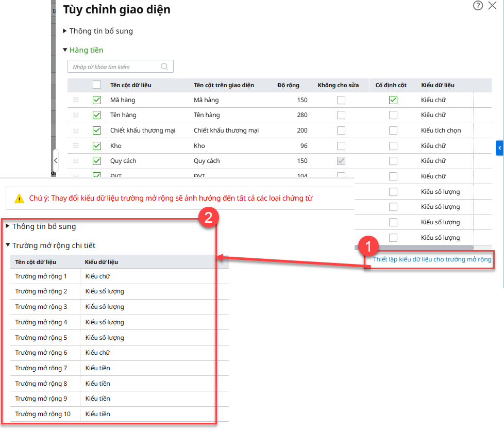Toggle the select-all header checkbox
Image resolution: width=504 pixels, height=445 pixels.
[97, 85]
